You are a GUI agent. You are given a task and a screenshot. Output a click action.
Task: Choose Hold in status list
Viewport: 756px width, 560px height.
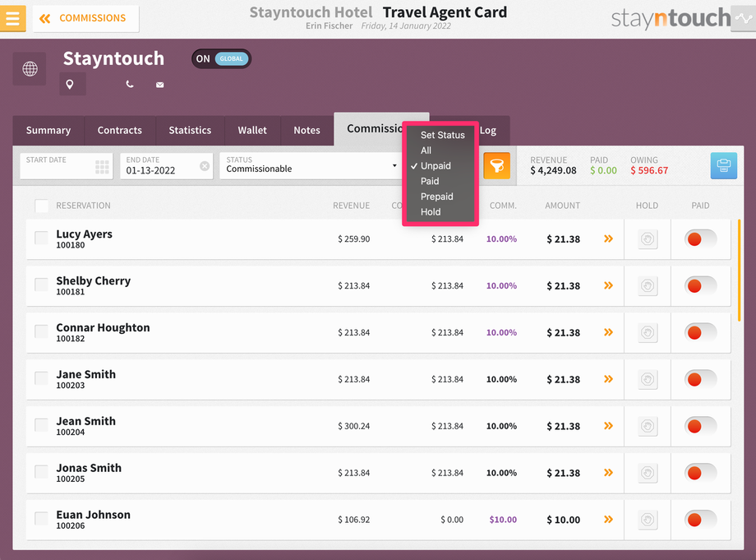tap(431, 212)
